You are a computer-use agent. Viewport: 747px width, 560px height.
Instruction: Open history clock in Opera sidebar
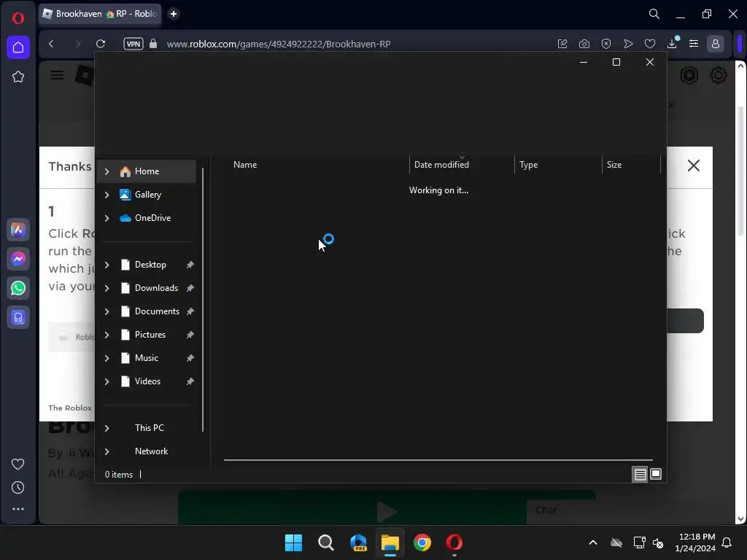click(x=18, y=487)
